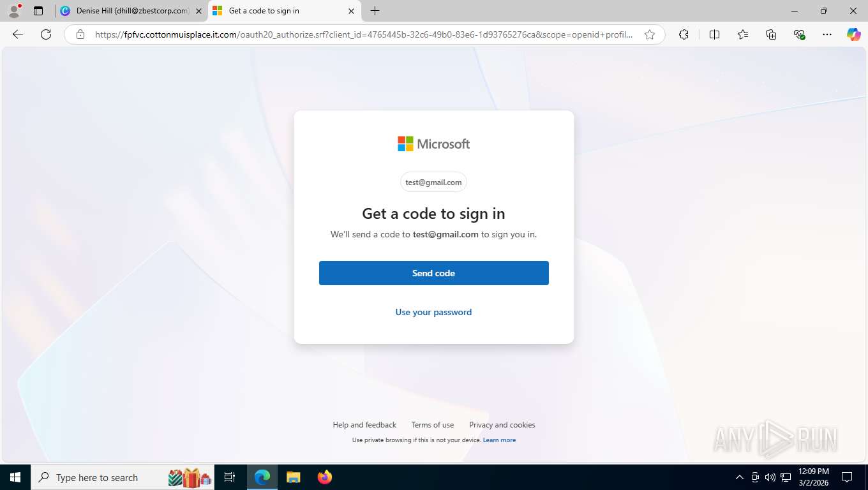Close the Get a code to sign in tab
The width and height of the screenshot is (868, 490).
click(351, 11)
